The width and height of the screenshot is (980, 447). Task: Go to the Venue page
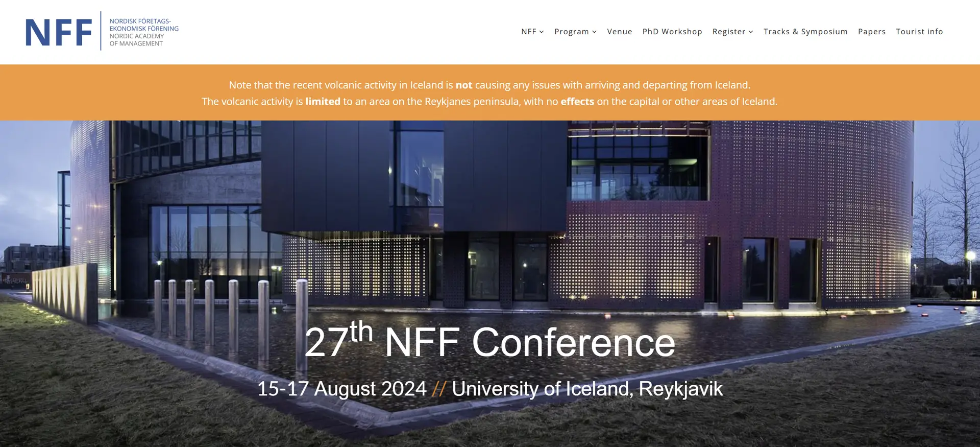tap(620, 32)
